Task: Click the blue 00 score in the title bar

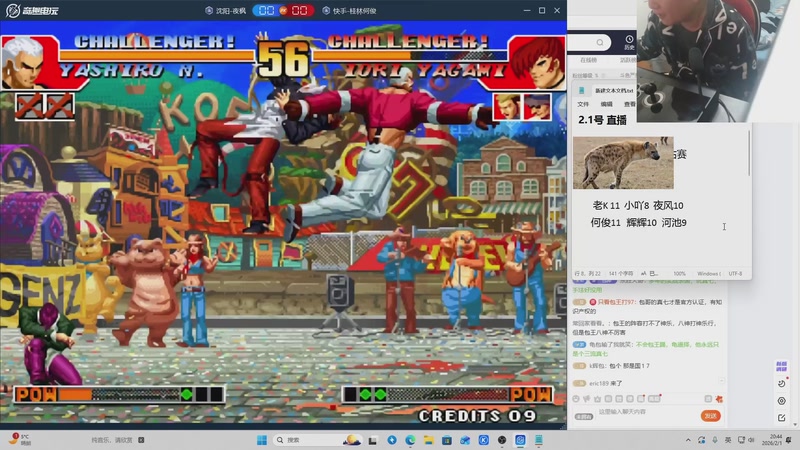Action: (x=266, y=11)
